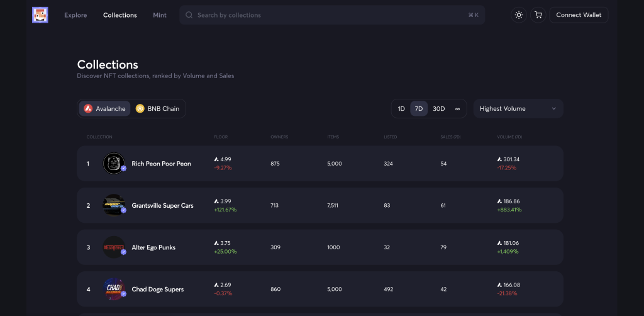Open the Highest Volume sort dropdown
The width and height of the screenshot is (644, 316).
pyautogui.click(x=518, y=109)
